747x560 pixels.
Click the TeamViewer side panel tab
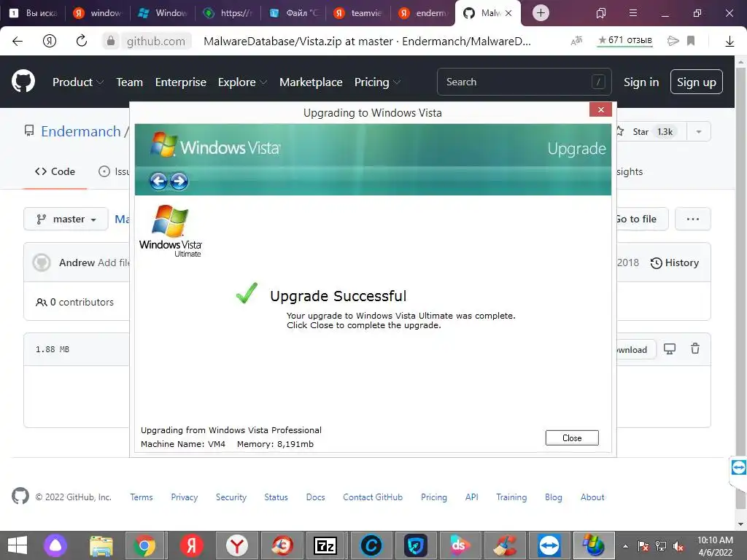pos(738,467)
